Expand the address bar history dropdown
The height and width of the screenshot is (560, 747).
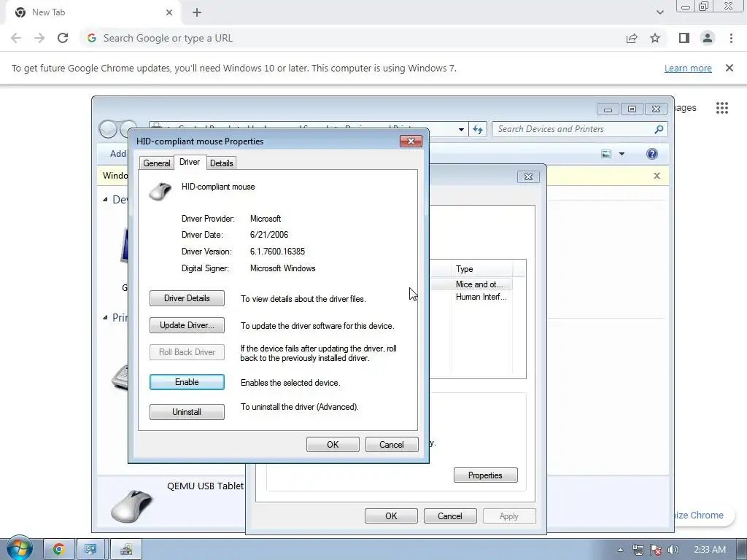[461, 130]
